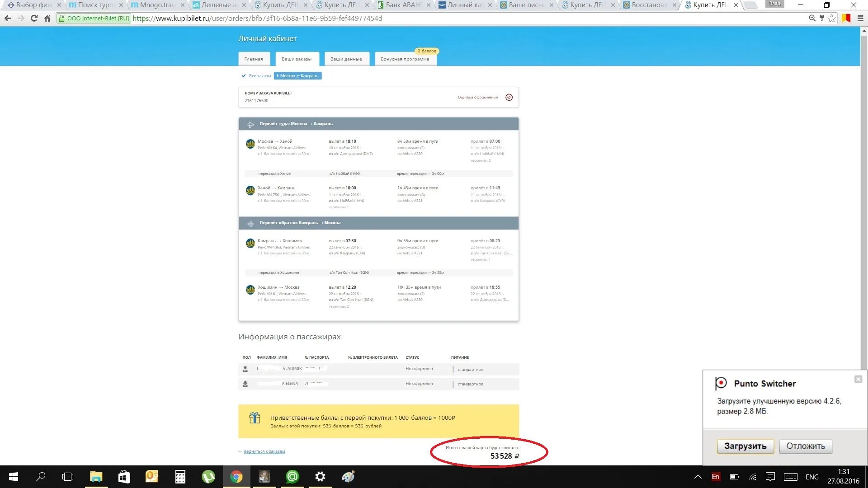868x488 pixels.
Task: Close the Punto Switcher notification popup
Action: 858,380
